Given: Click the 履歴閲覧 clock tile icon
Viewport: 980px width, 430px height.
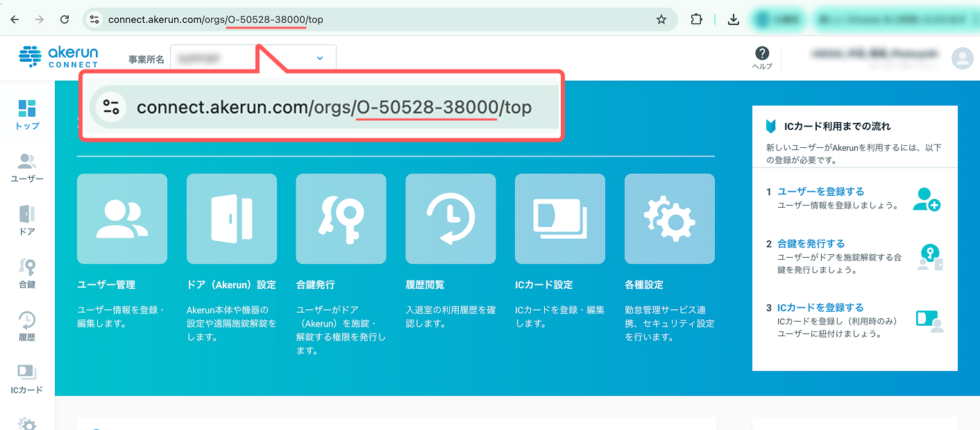Looking at the screenshot, I should (x=450, y=219).
